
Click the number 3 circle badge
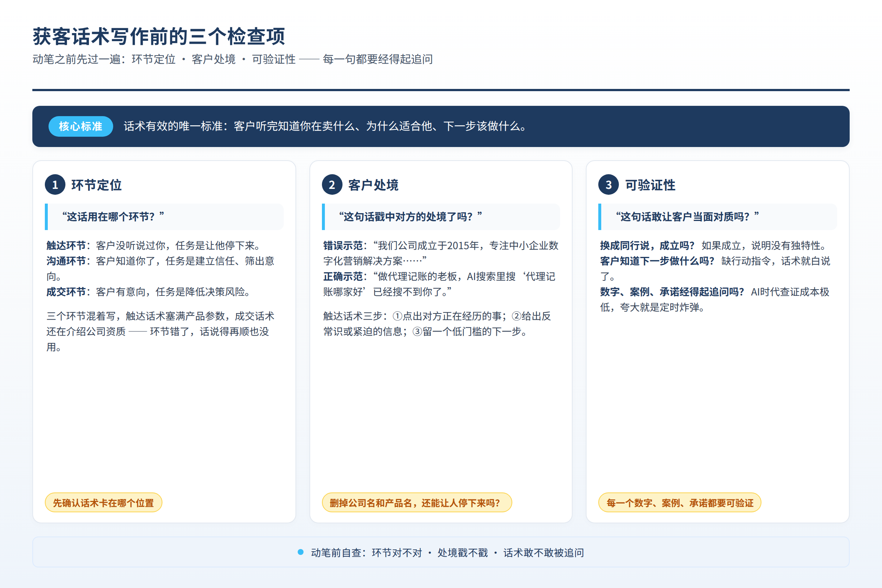[x=609, y=184]
